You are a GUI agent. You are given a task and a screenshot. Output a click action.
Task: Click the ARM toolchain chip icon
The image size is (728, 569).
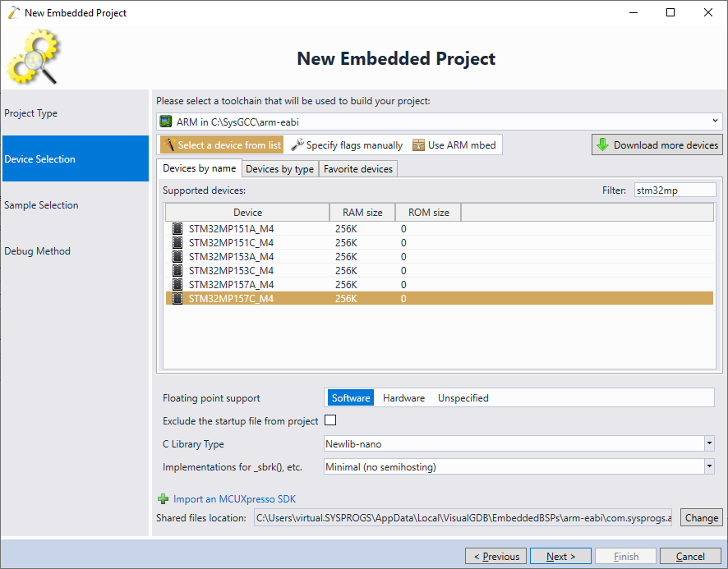(166, 122)
